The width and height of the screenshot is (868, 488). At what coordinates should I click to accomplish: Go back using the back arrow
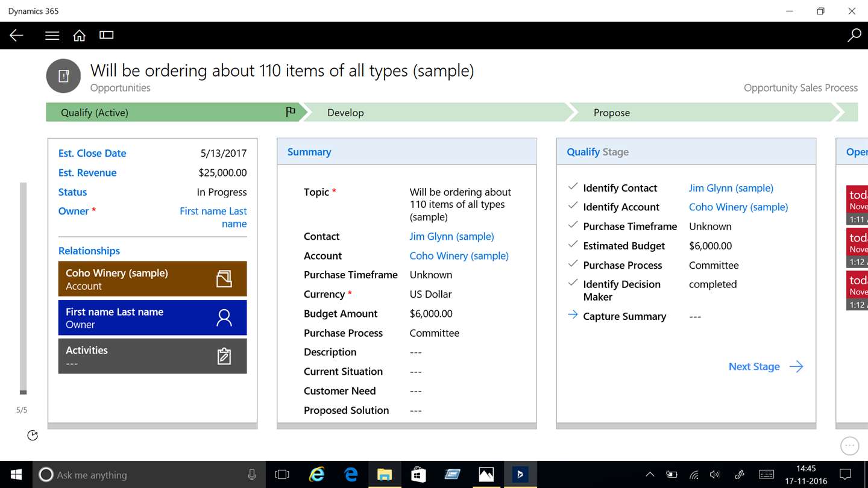(x=16, y=36)
